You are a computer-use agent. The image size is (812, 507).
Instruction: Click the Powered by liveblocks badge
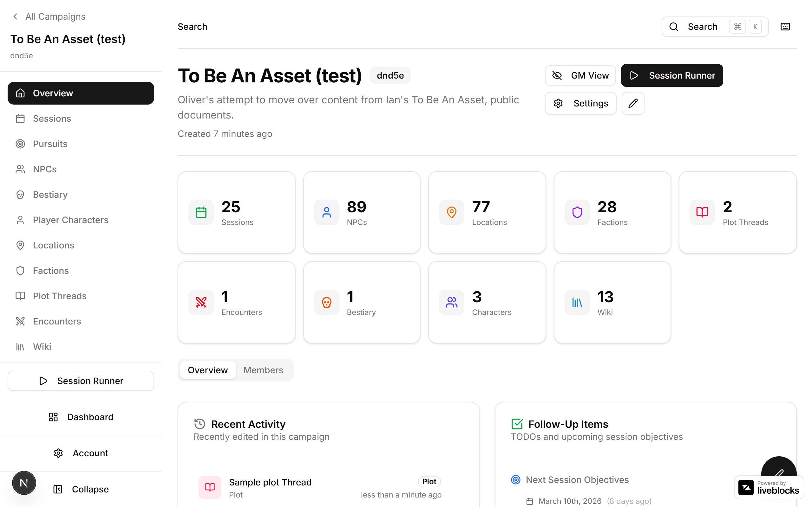[x=768, y=487]
